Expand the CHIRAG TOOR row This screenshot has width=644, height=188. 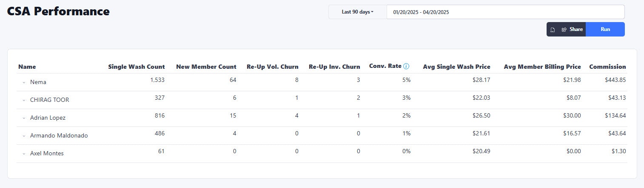24,100
